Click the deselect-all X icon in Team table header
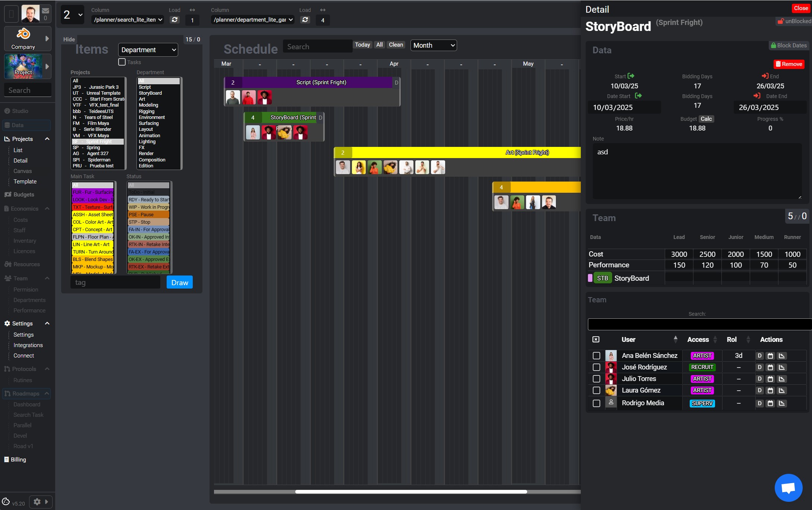This screenshot has width=812, height=510. 596,339
